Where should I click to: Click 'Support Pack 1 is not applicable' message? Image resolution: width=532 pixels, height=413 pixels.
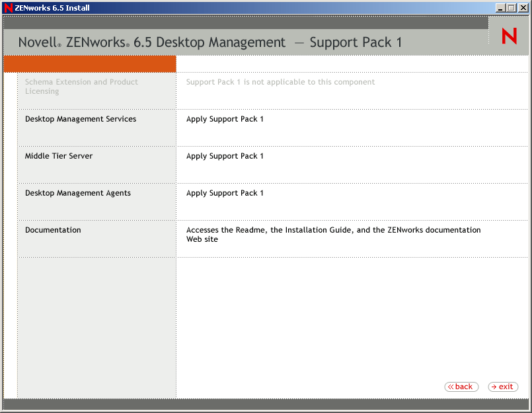pos(279,82)
